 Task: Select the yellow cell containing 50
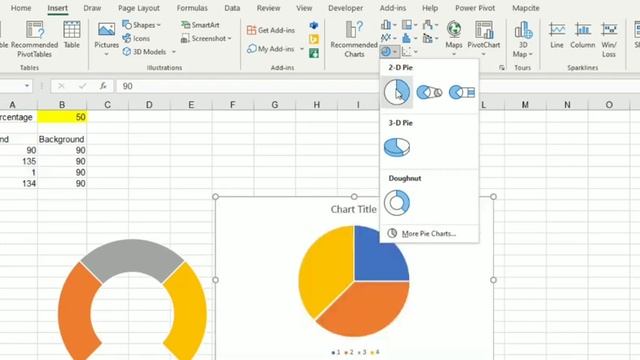[62, 117]
